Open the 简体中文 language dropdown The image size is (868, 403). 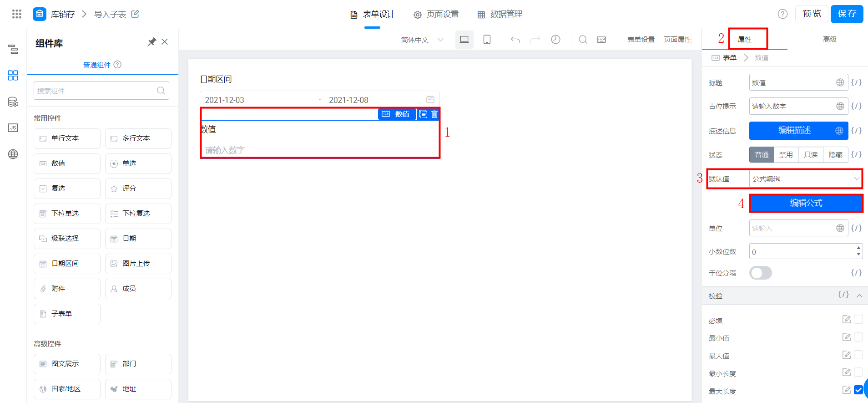point(422,40)
